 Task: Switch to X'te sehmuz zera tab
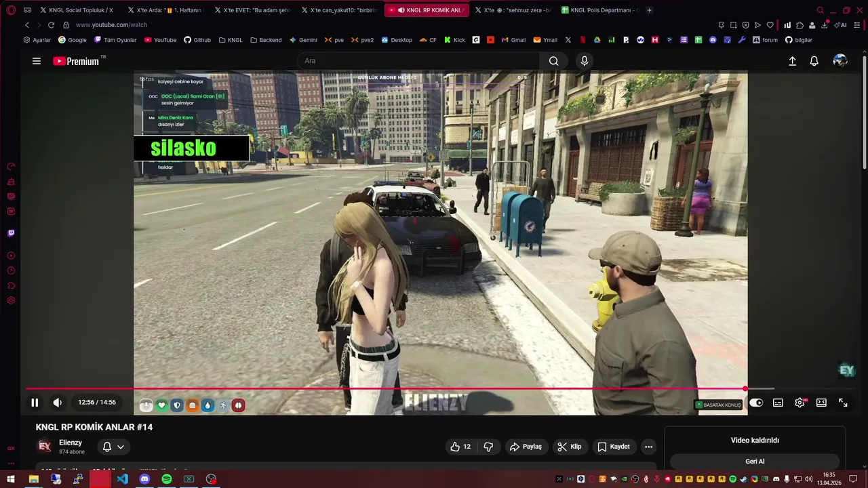tap(513, 10)
